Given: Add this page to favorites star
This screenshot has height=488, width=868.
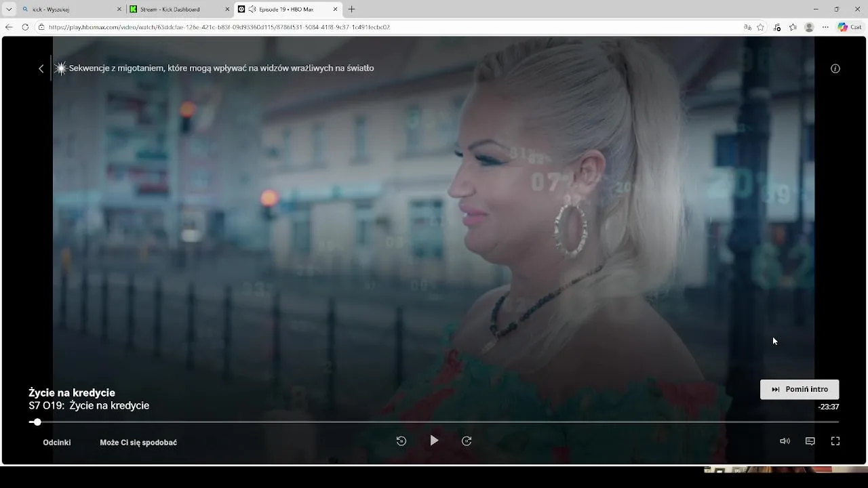Looking at the screenshot, I should point(761,27).
